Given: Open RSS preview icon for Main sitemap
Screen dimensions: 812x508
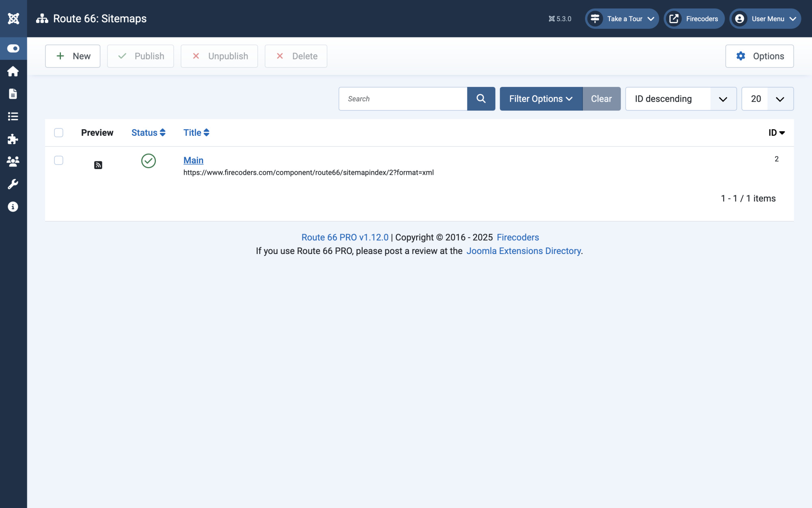Looking at the screenshot, I should [98, 165].
